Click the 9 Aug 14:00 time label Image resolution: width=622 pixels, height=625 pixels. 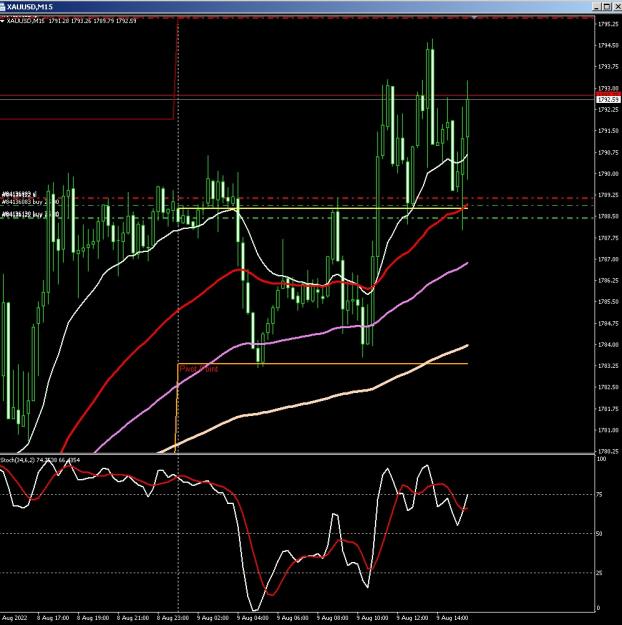click(452, 618)
